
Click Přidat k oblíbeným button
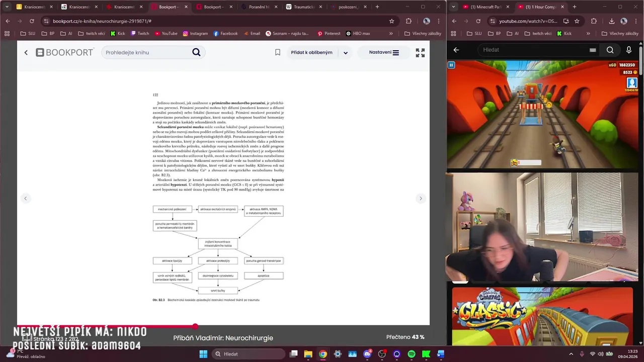tap(311, 52)
